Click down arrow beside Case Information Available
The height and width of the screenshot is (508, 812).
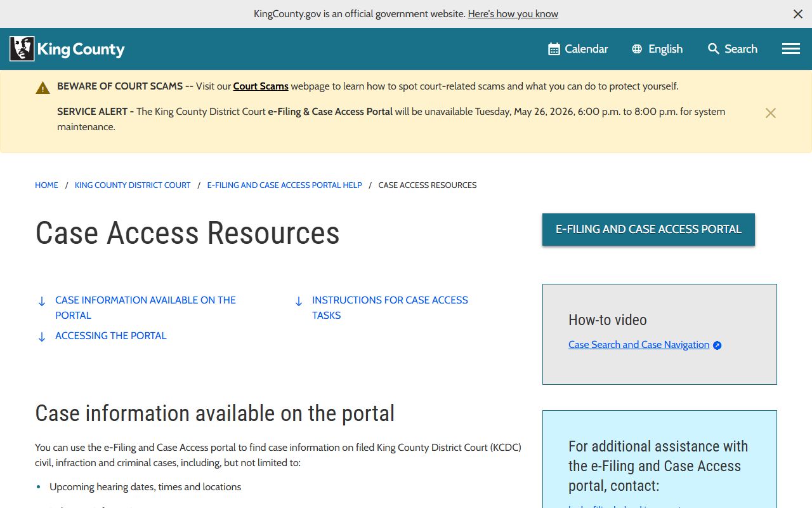click(x=42, y=302)
